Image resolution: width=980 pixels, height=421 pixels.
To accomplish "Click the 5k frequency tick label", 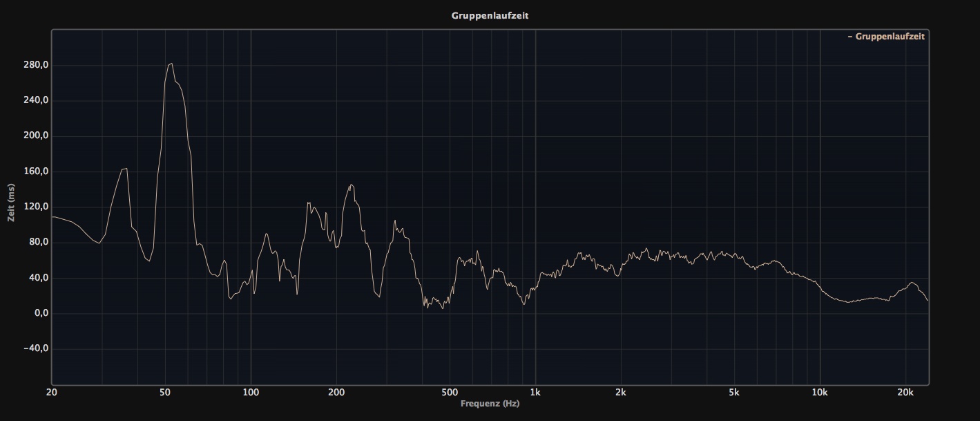I will pos(734,393).
